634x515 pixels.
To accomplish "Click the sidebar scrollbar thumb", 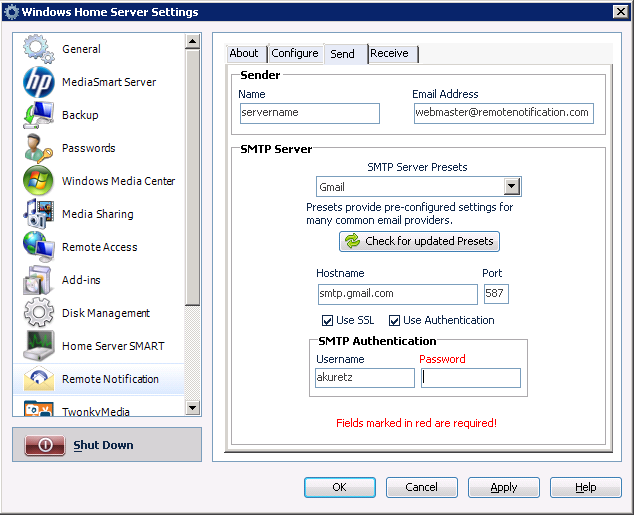I will [x=192, y=177].
